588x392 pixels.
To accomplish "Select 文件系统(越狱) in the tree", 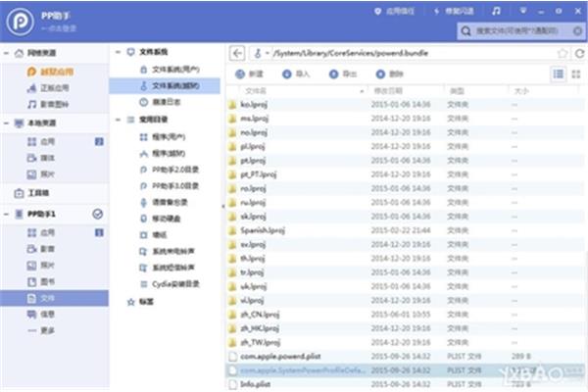I will coord(165,86).
